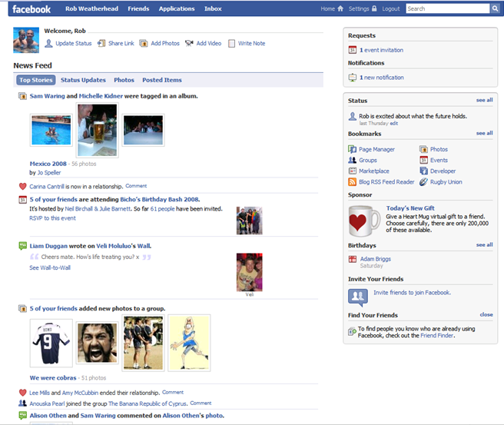Open the Applications menu
Image resolution: width=504 pixels, height=425 pixels.
[x=177, y=8]
